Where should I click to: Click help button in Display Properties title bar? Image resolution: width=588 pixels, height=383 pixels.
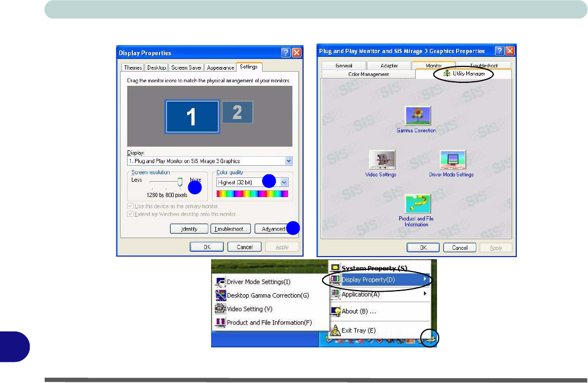(285, 53)
